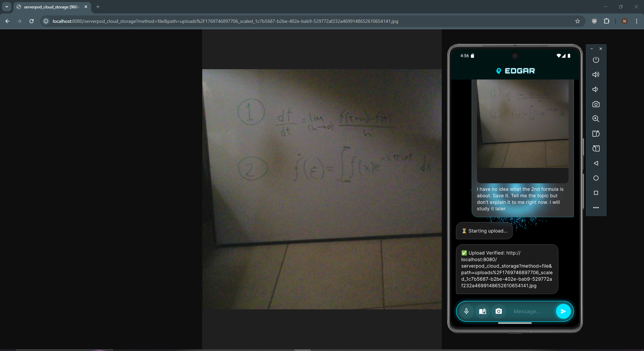Tap the emulator Home circle button

tap(596, 178)
